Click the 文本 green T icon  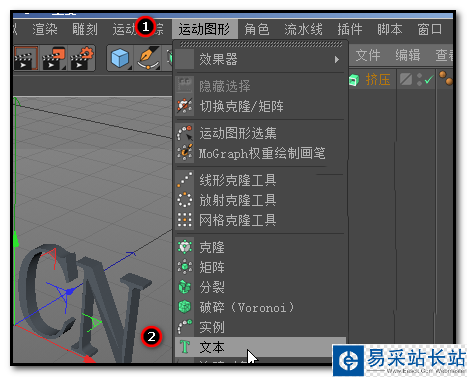(x=184, y=347)
